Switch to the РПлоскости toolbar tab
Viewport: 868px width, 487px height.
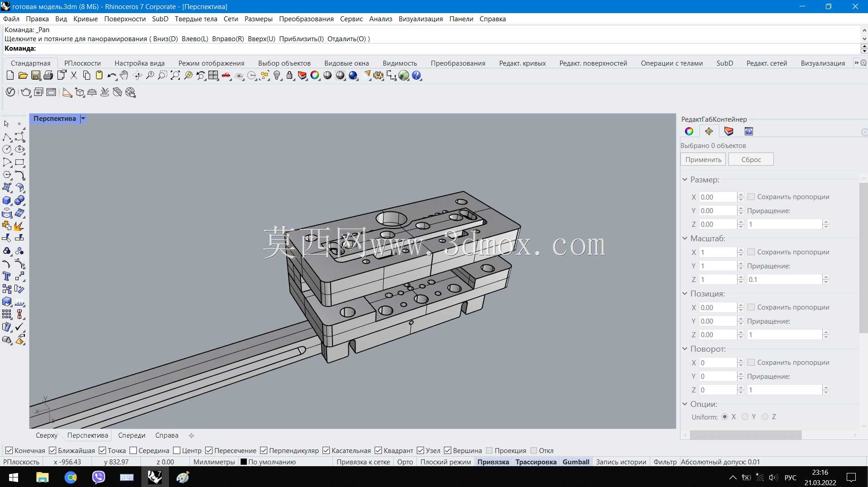point(82,63)
